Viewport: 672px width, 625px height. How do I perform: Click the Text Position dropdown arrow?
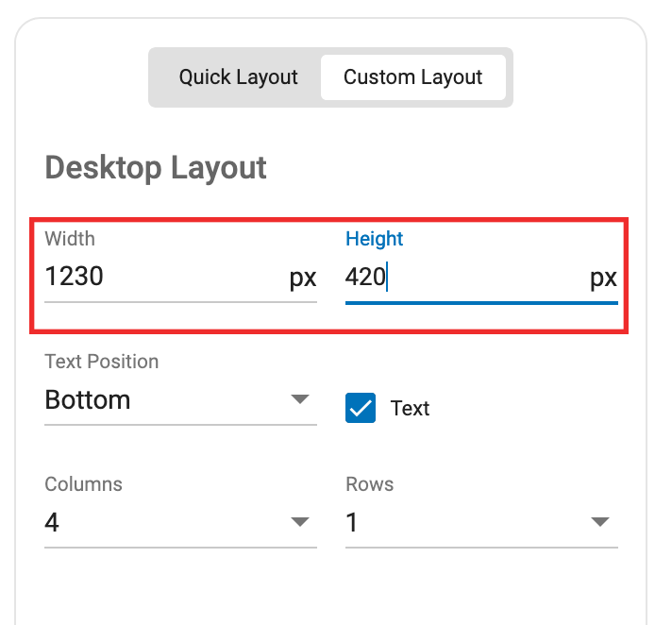pyautogui.click(x=300, y=399)
